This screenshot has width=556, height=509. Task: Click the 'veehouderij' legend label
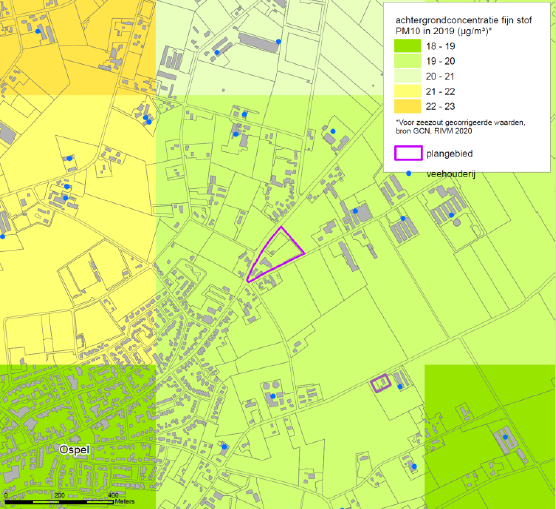(x=451, y=174)
